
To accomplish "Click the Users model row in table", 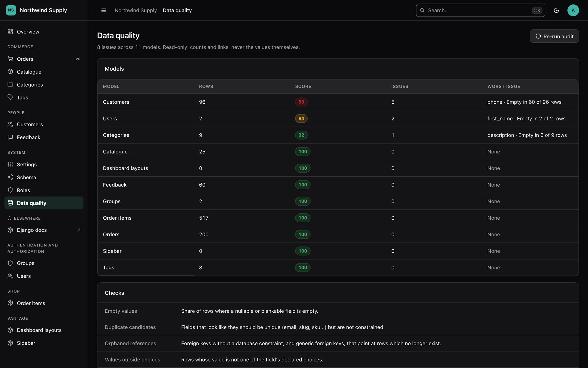I will tap(338, 119).
